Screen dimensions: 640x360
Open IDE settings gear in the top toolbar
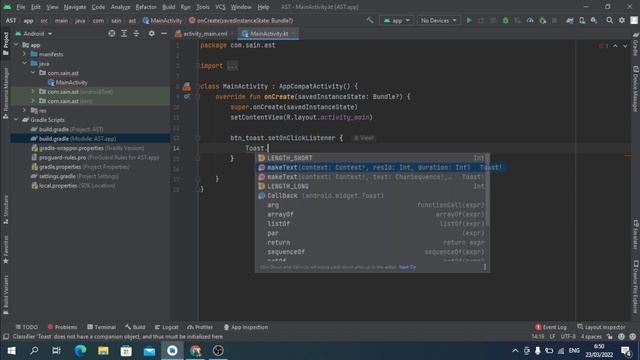[622, 20]
